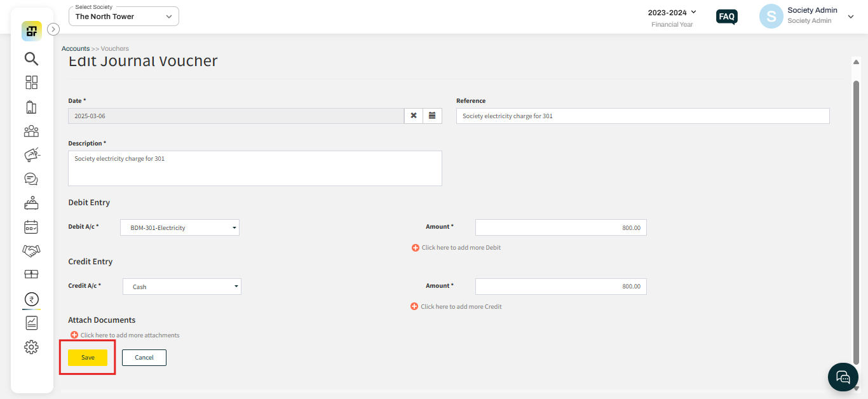Click the Date field showing 2025-03-06
This screenshot has height=399, width=868.
236,116
